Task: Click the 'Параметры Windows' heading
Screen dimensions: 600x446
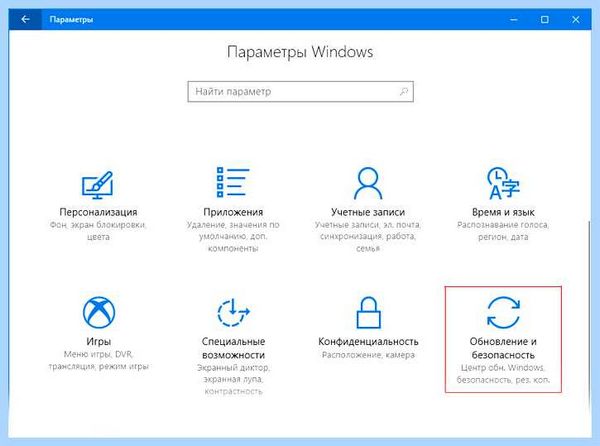Action: coord(300,52)
